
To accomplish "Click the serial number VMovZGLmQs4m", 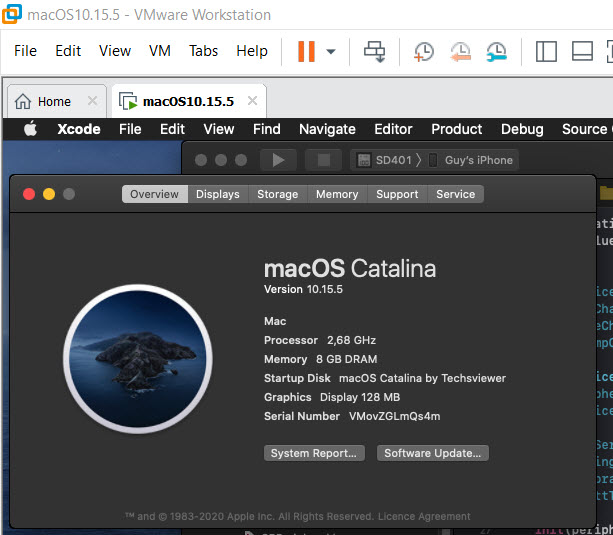I will [x=394, y=416].
